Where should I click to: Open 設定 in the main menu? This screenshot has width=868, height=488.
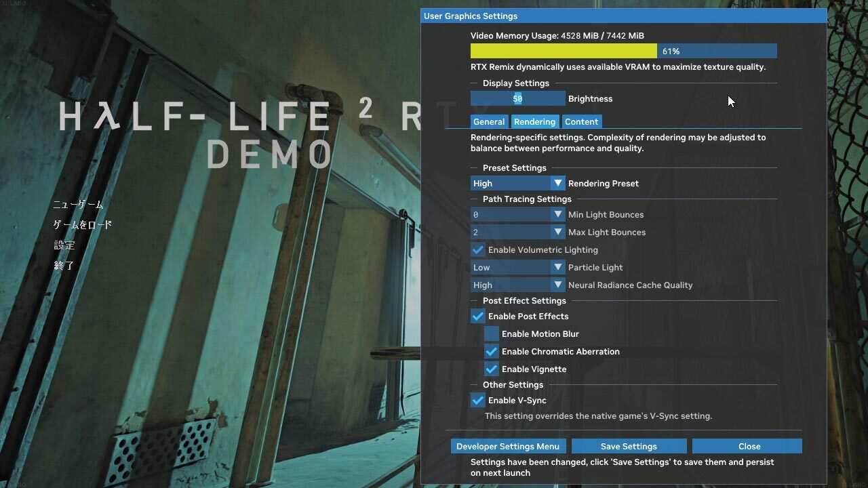tap(64, 245)
